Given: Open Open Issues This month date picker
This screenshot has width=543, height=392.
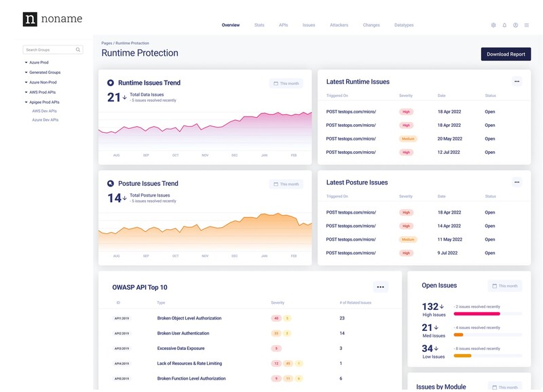Looking at the screenshot, I should coord(504,286).
